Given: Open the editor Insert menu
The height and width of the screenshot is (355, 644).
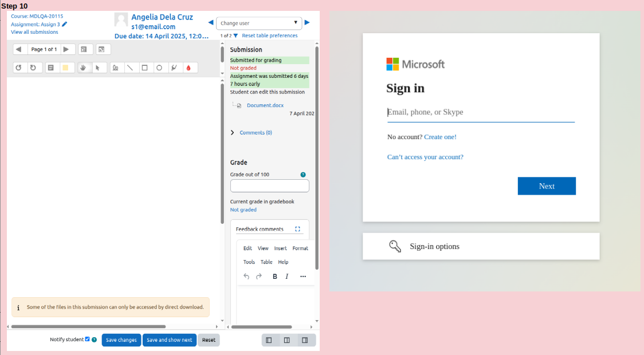Looking at the screenshot, I should point(281,249).
